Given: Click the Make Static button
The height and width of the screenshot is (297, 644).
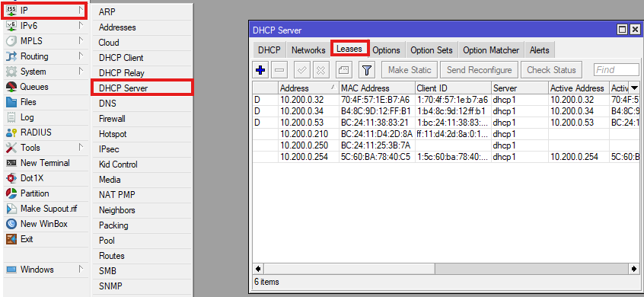Looking at the screenshot, I should click(x=410, y=70).
